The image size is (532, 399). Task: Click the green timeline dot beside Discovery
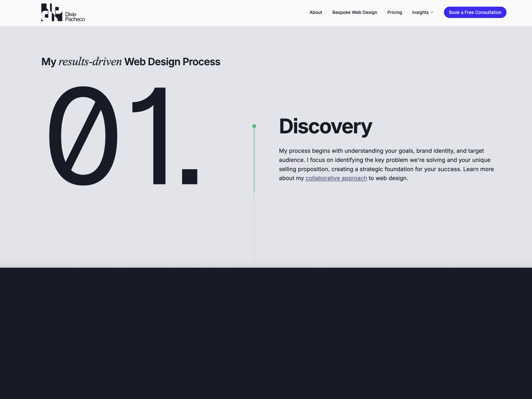254,126
